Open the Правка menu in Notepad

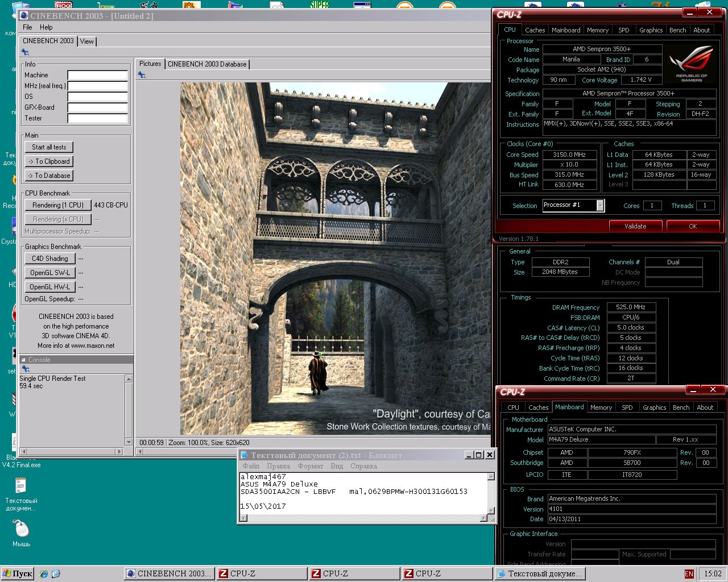point(278,466)
